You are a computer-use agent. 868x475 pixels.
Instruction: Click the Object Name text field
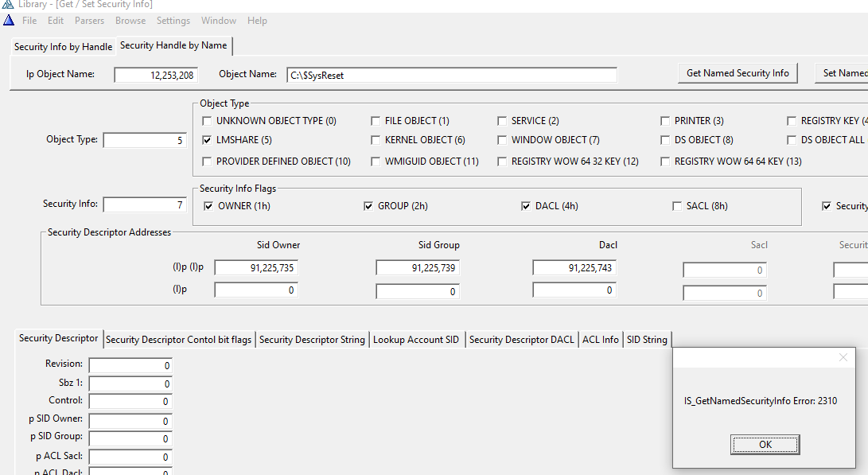451,75
